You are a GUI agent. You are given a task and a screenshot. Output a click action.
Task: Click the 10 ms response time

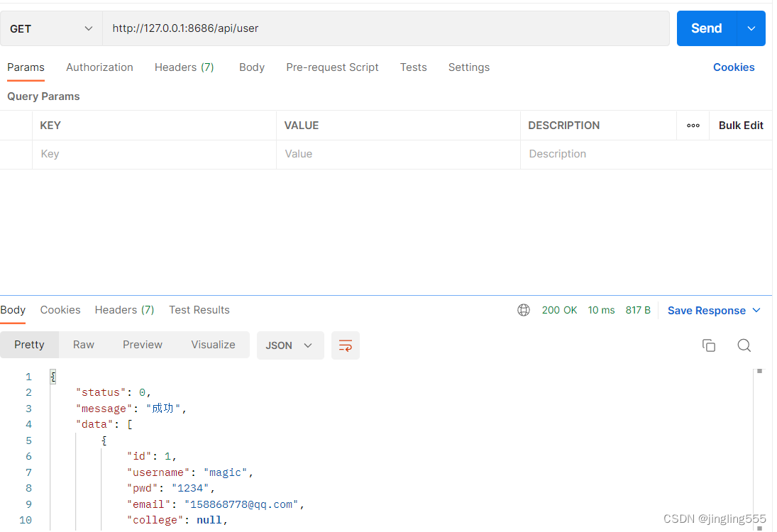tap(601, 310)
